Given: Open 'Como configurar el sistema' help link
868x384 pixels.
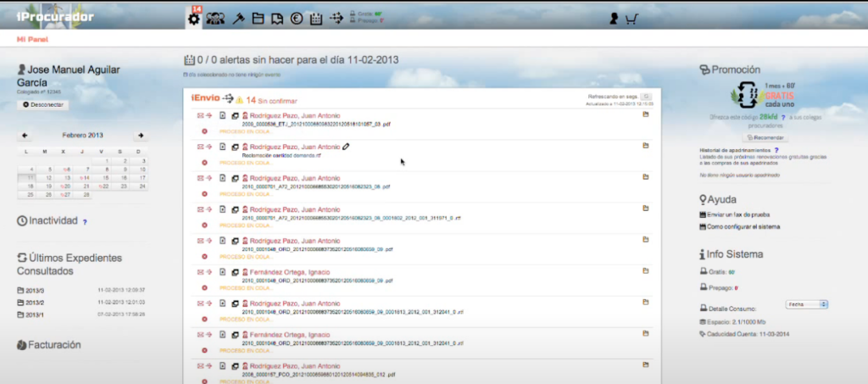Looking at the screenshot, I should pos(743,226).
